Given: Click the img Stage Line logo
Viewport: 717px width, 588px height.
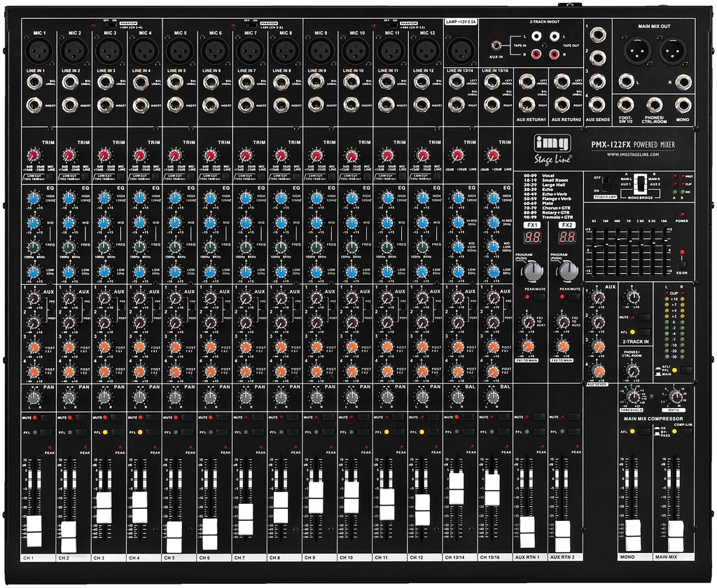Looking at the screenshot, I should pos(552,150).
